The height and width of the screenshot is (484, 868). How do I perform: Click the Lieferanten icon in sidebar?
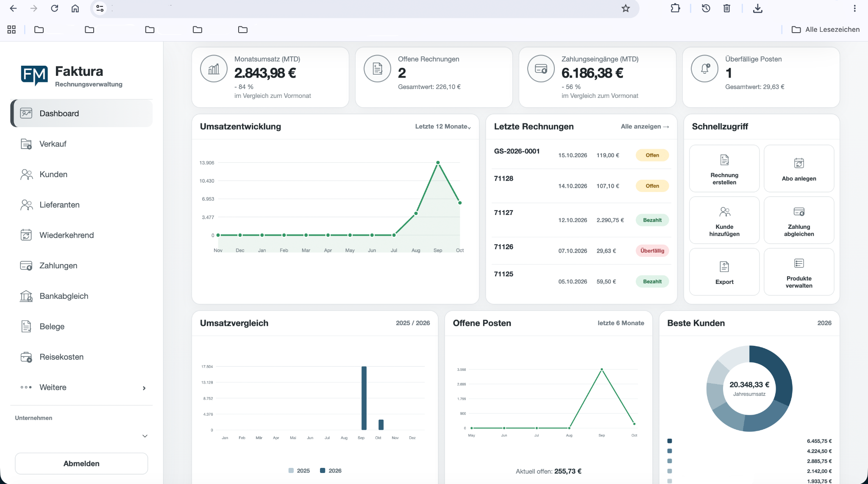(x=26, y=205)
